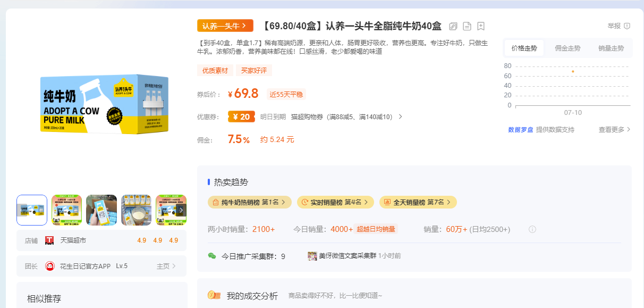Screen dimensions: 644x308
Task: Advance thumbnail carousel with next arrow
Action: coord(181,210)
